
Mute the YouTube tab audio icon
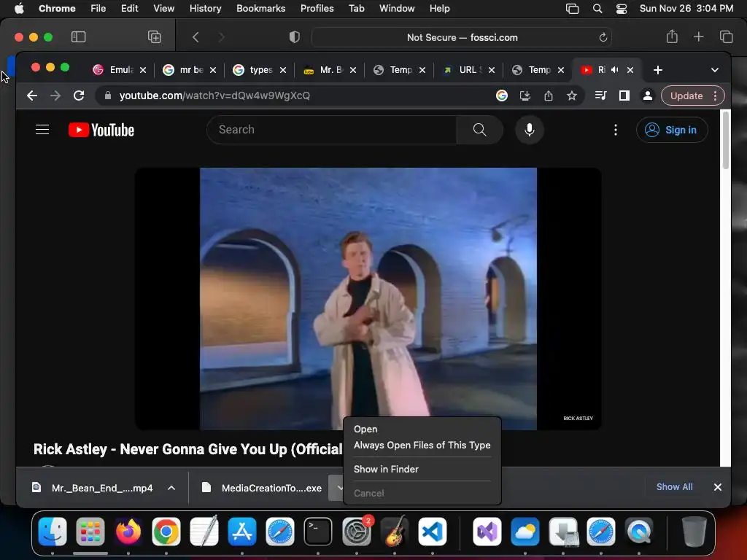tap(614, 70)
